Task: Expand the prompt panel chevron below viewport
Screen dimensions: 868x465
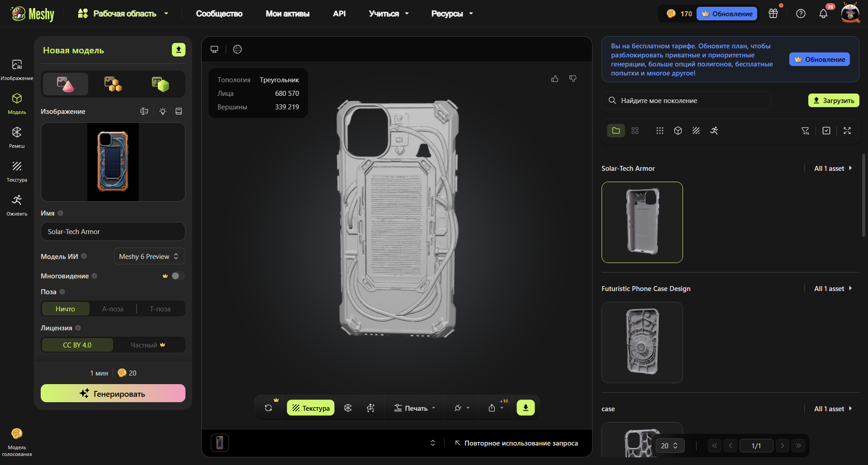Action: point(433,443)
